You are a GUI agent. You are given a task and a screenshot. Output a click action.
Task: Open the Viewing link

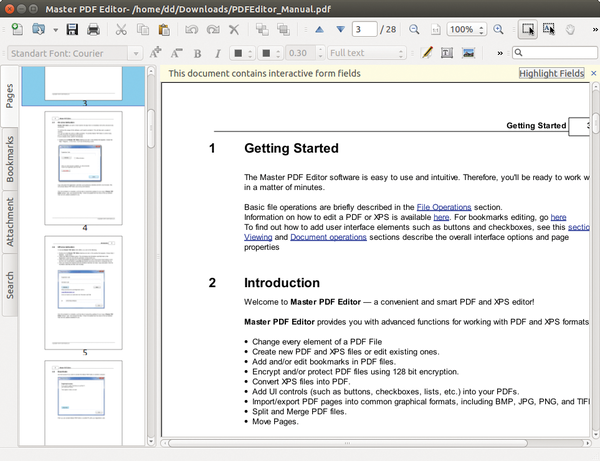click(258, 237)
